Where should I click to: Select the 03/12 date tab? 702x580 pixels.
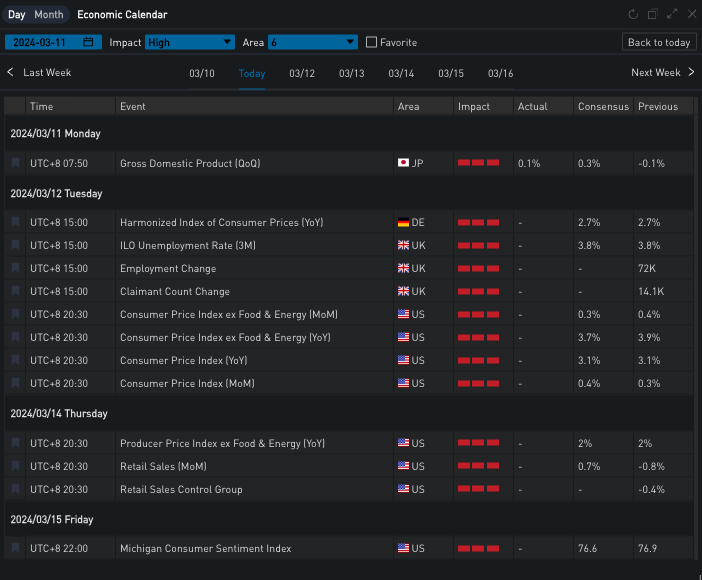click(302, 73)
